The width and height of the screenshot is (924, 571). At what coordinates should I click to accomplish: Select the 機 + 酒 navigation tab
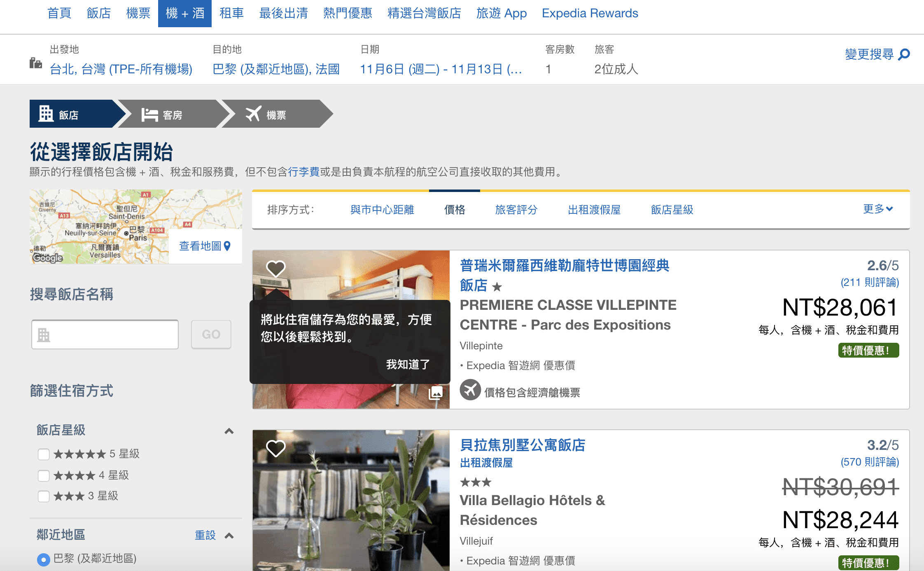pos(185,13)
